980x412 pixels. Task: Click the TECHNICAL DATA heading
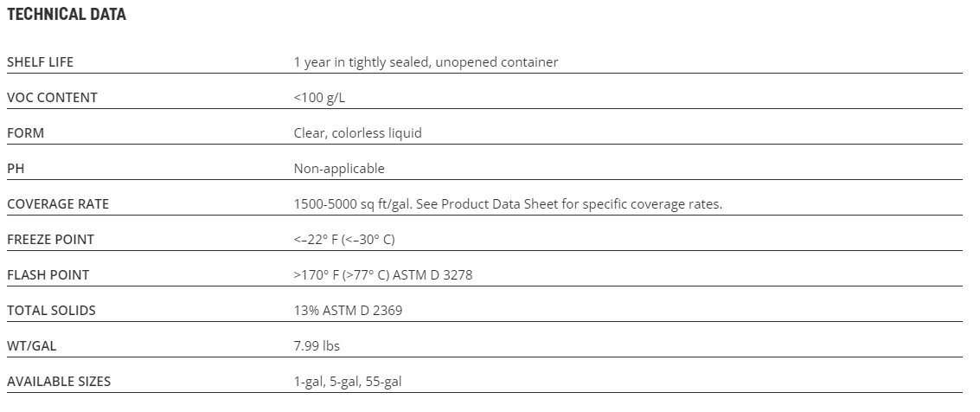click(67, 15)
